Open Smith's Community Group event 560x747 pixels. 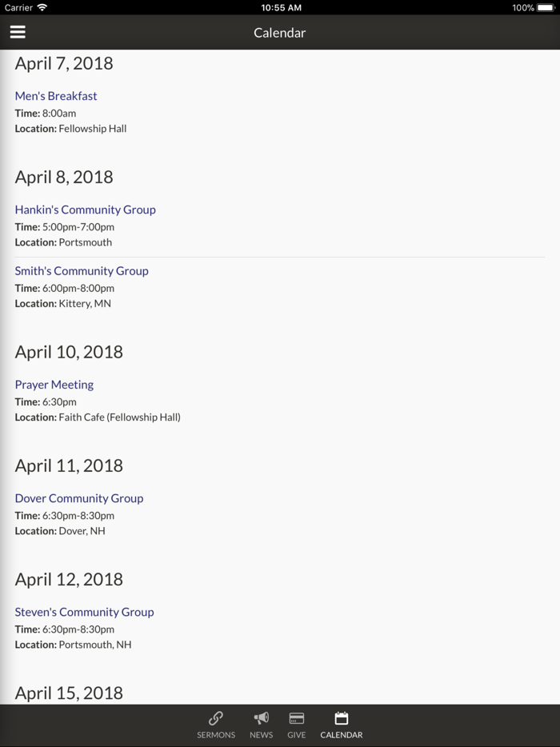tap(82, 271)
